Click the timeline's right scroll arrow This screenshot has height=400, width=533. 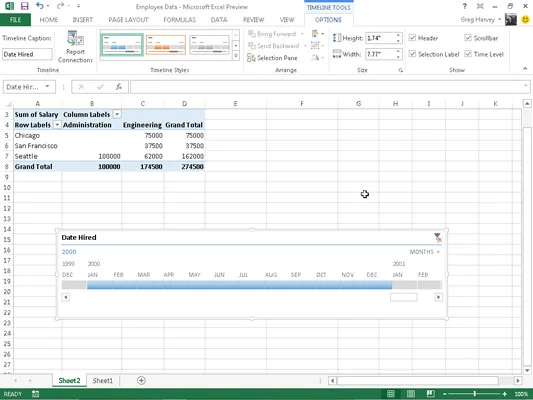tap(439, 297)
